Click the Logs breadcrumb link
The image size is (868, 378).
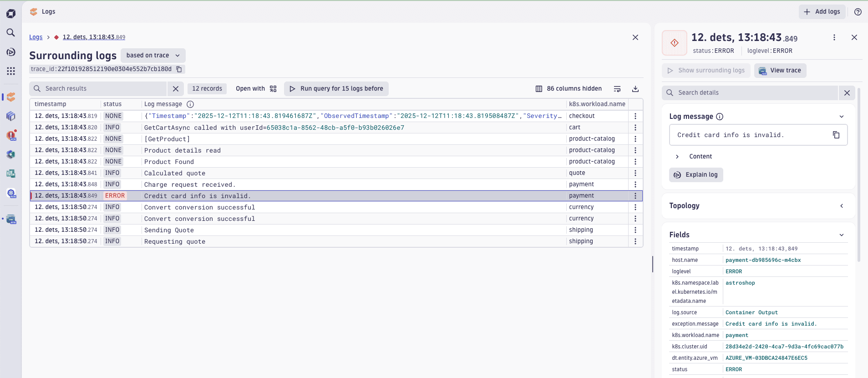click(36, 37)
